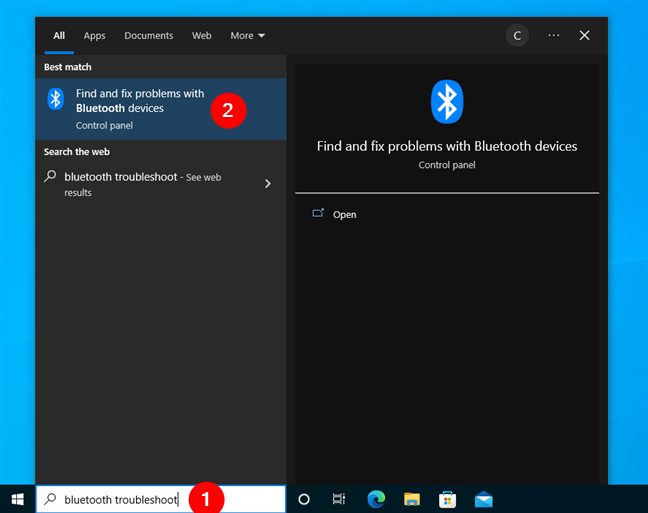The image size is (648, 513).
Task: Open File Explorer from the taskbar
Action: click(412, 499)
